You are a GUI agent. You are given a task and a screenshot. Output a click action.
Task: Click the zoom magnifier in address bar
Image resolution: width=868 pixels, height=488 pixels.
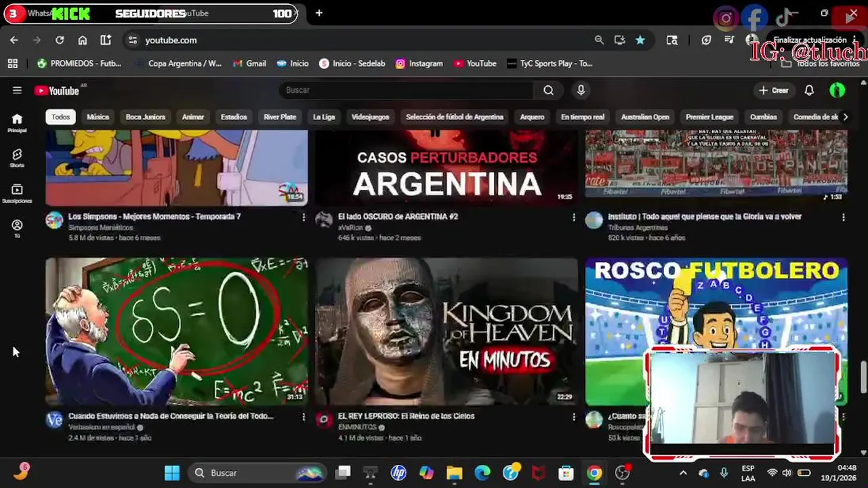click(x=599, y=40)
